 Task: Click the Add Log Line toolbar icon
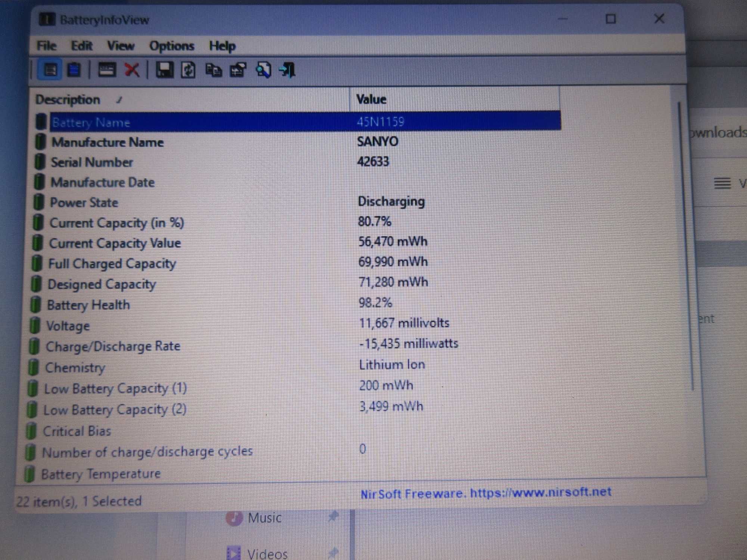pyautogui.click(x=107, y=70)
